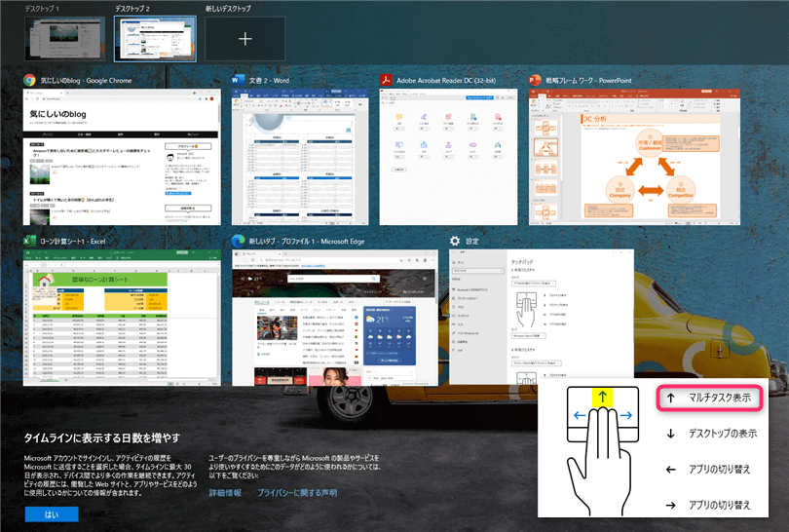Open the プライバシーに関する声明 link
789x532 pixels.
pyautogui.click(x=297, y=493)
